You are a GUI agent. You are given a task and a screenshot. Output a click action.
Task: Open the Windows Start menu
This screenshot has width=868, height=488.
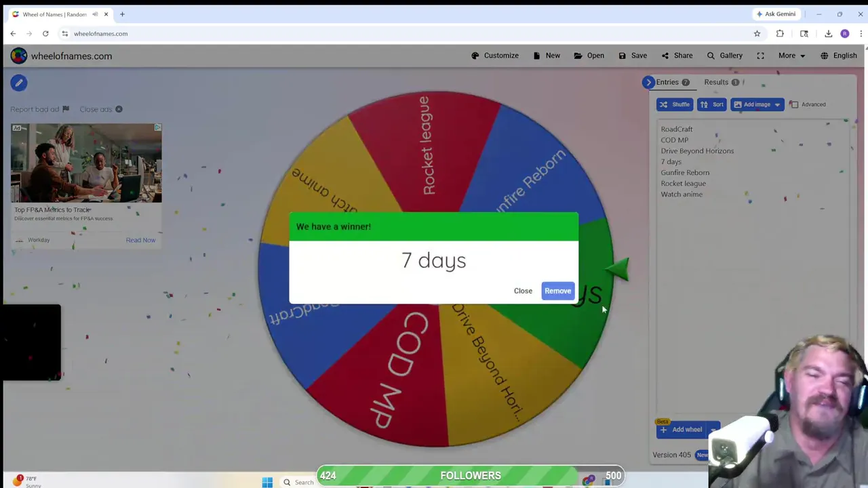(267, 482)
